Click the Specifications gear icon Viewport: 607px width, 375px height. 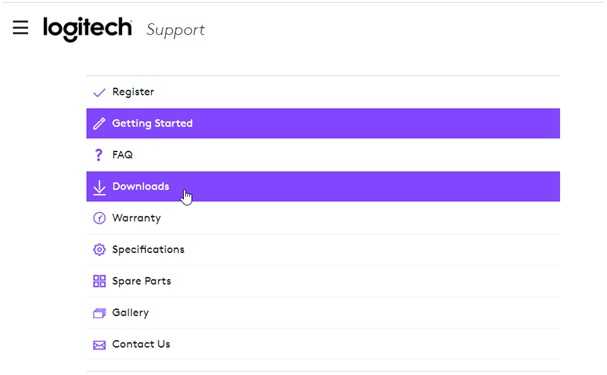[x=99, y=250]
